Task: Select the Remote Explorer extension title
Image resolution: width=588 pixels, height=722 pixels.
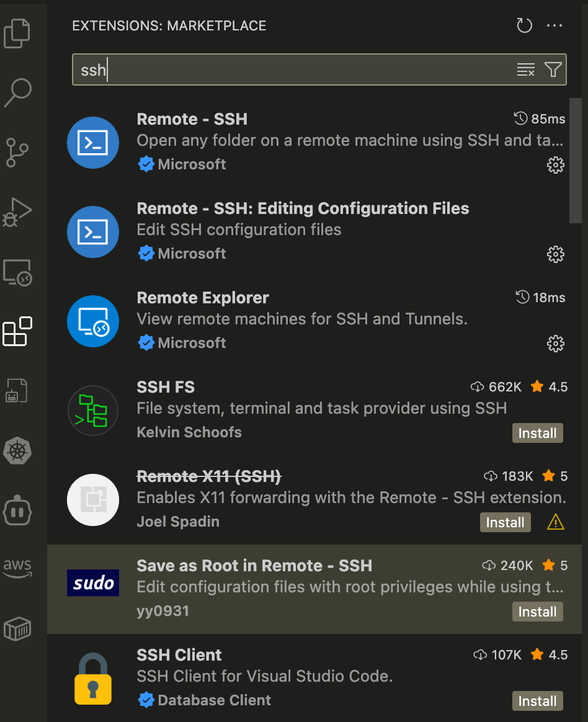Action: (x=203, y=298)
